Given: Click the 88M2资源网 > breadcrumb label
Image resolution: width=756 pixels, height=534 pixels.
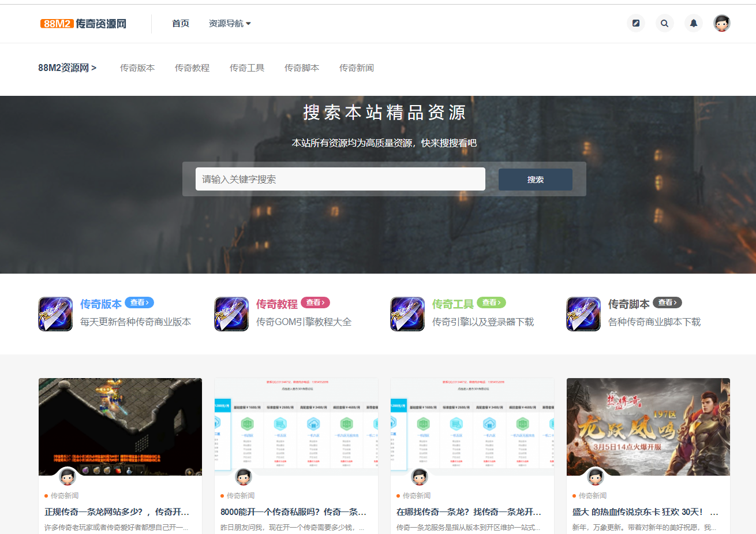Looking at the screenshot, I should pyautogui.click(x=68, y=68).
